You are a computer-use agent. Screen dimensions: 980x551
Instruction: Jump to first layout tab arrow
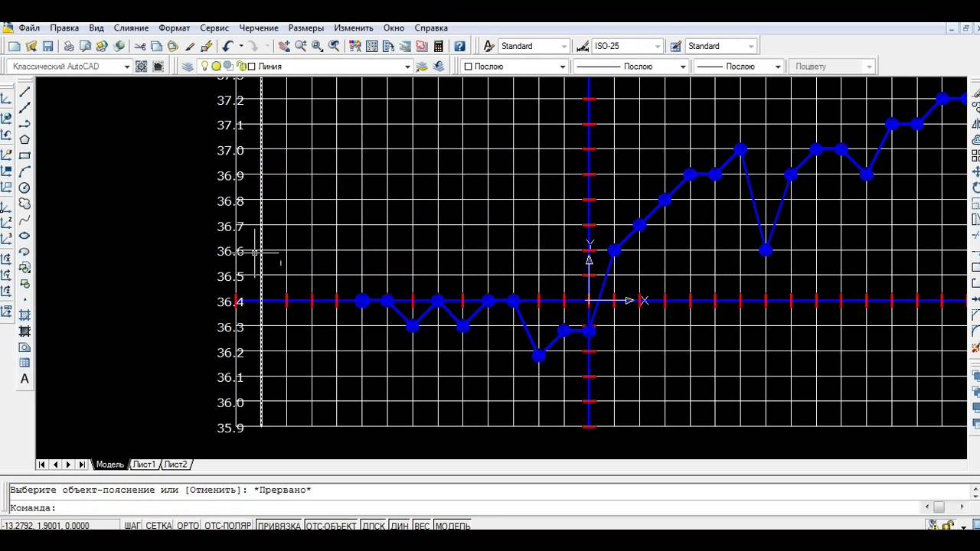42,465
